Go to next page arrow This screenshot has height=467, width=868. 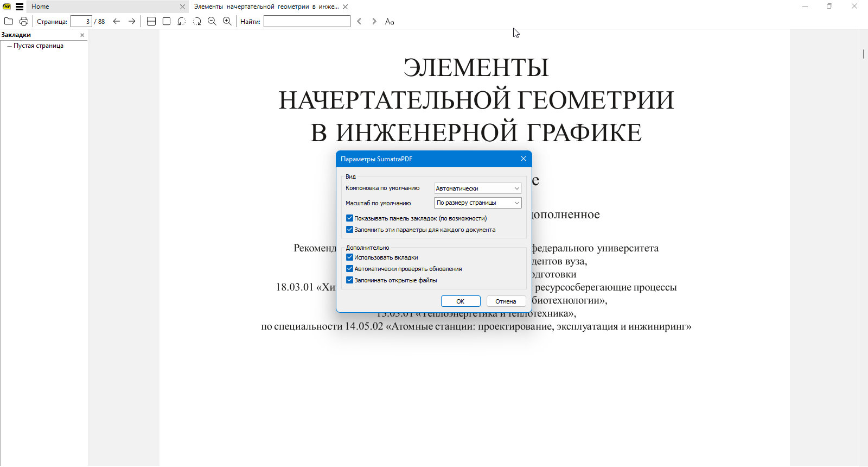pos(132,21)
